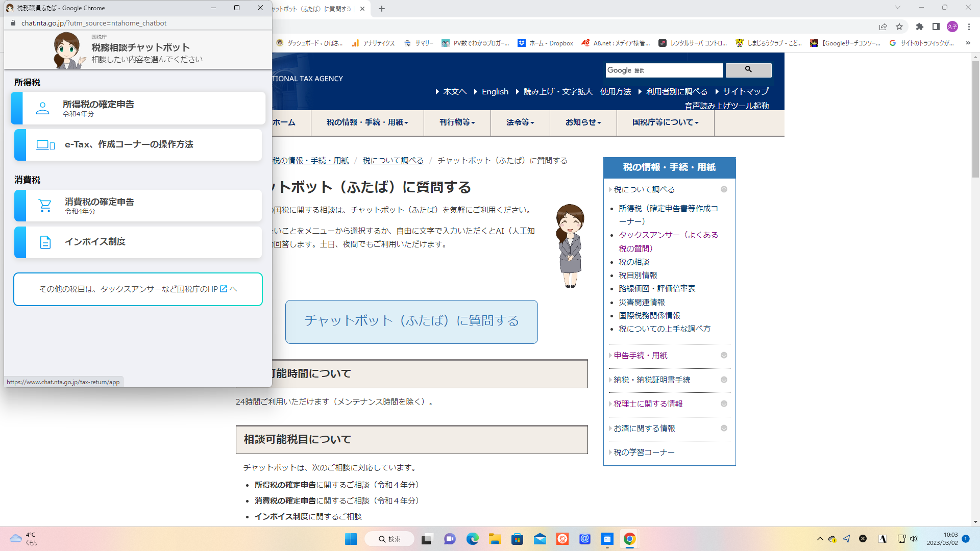Bookmark this page with star icon
This screenshot has width=980, height=551.
click(x=899, y=27)
